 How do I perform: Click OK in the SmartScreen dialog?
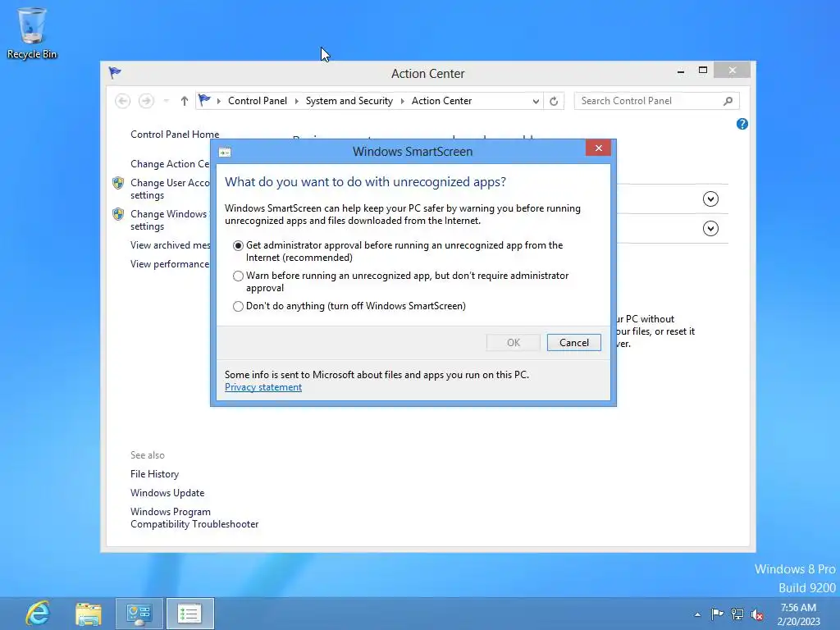pyautogui.click(x=514, y=343)
